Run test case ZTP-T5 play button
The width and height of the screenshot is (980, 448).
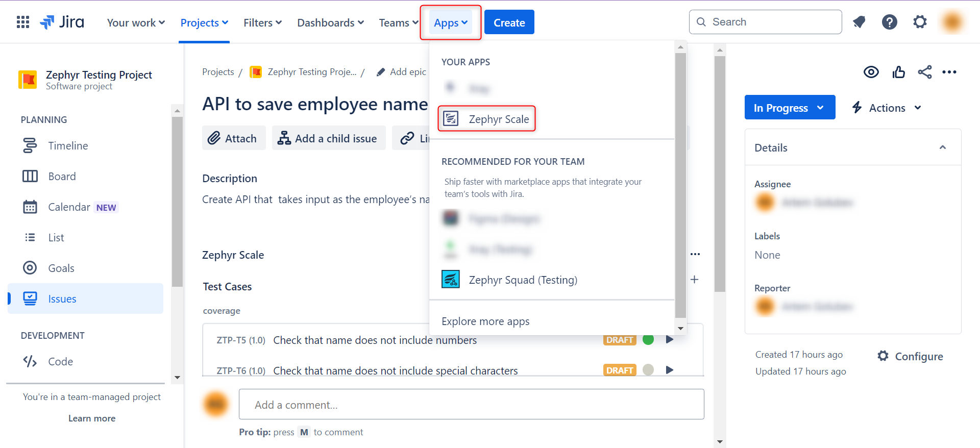(670, 340)
